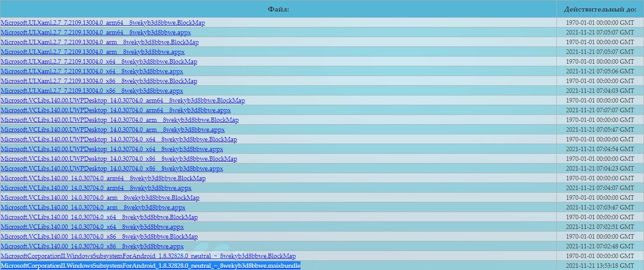The height and width of the screenshot is (270, 644).
Task: Download Microsoft.VCLibs.140.00_14.0.30704.0 x64 appx package
Action: pyautogui.click(x=93, y=227)
